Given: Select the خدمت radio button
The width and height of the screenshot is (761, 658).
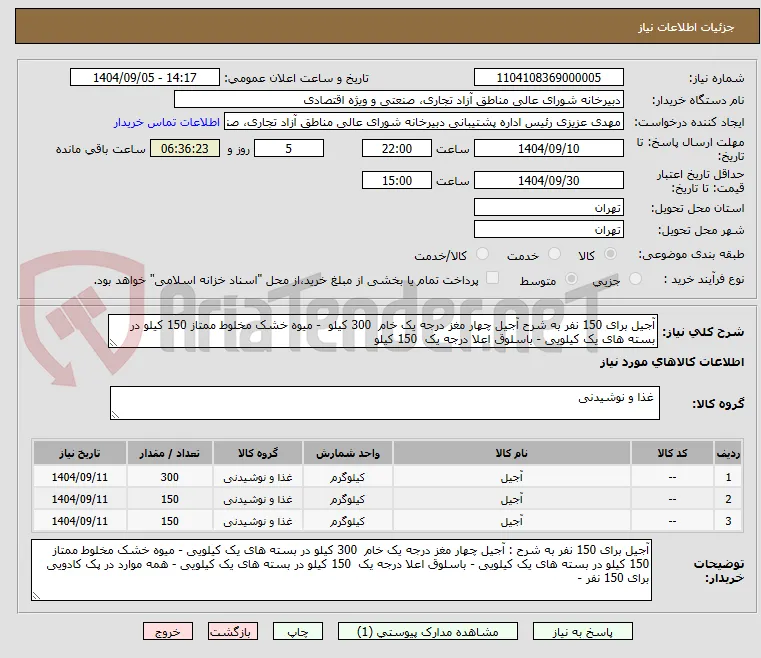Looking at the screenshot, I should (554, 254).
